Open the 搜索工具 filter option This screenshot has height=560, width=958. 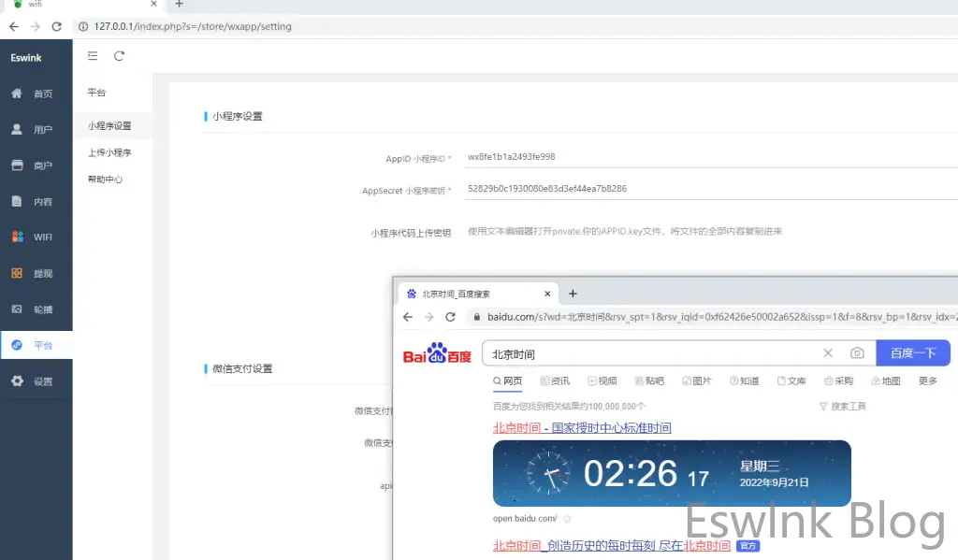point(842,407)
